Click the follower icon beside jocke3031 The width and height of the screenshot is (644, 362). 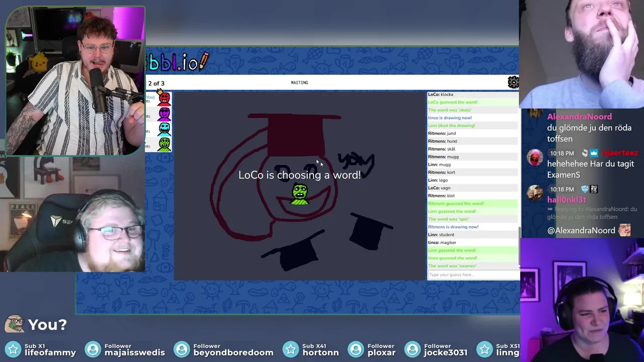click(x=413, y=349)
